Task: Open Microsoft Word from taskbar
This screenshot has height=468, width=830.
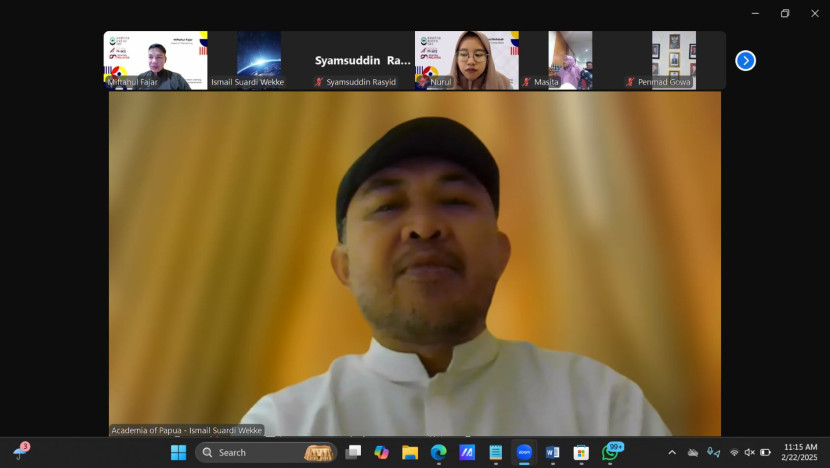Action: point(553,453)
